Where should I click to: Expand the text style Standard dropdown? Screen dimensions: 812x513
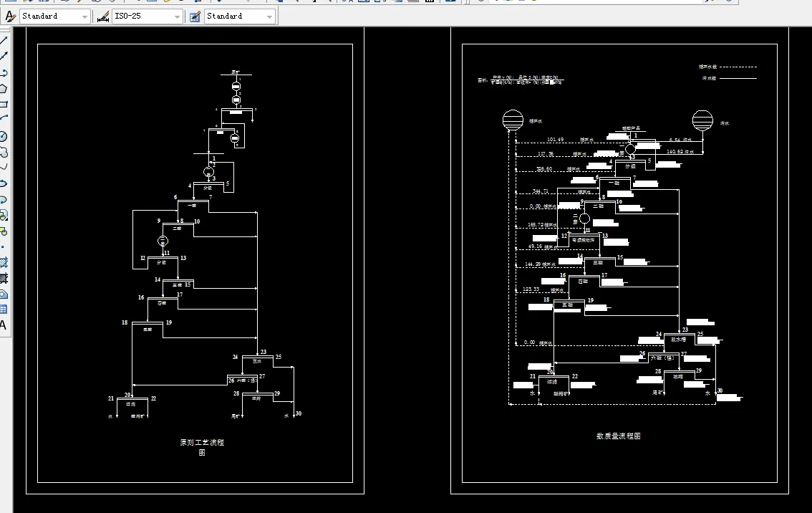pos(84,16)
